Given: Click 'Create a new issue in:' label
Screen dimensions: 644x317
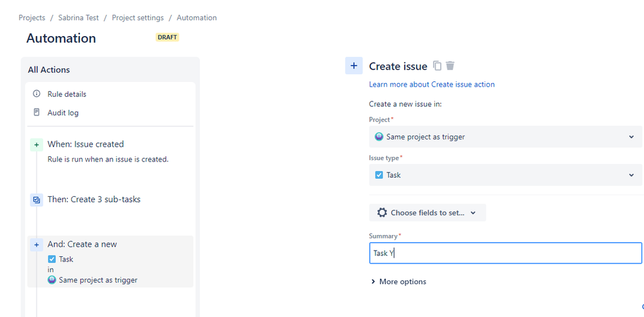Looking at the screenshot, I should click(x=405, y=104).
